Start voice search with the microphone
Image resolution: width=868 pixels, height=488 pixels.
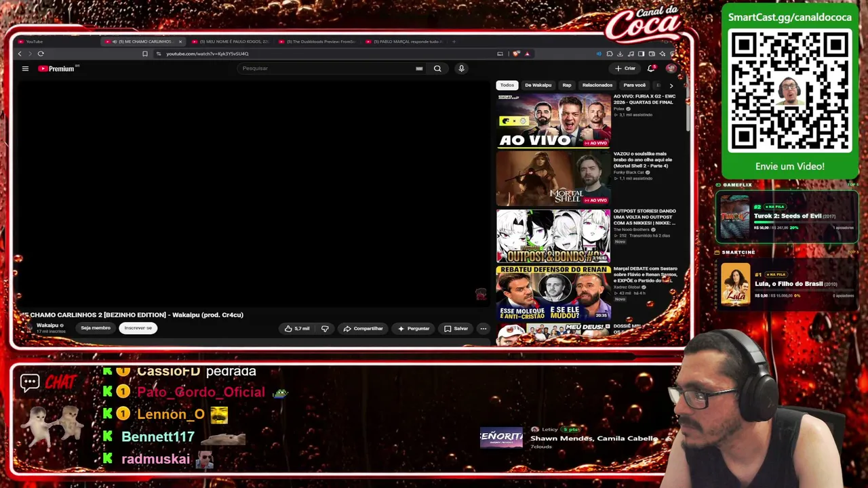coord(461,68)
